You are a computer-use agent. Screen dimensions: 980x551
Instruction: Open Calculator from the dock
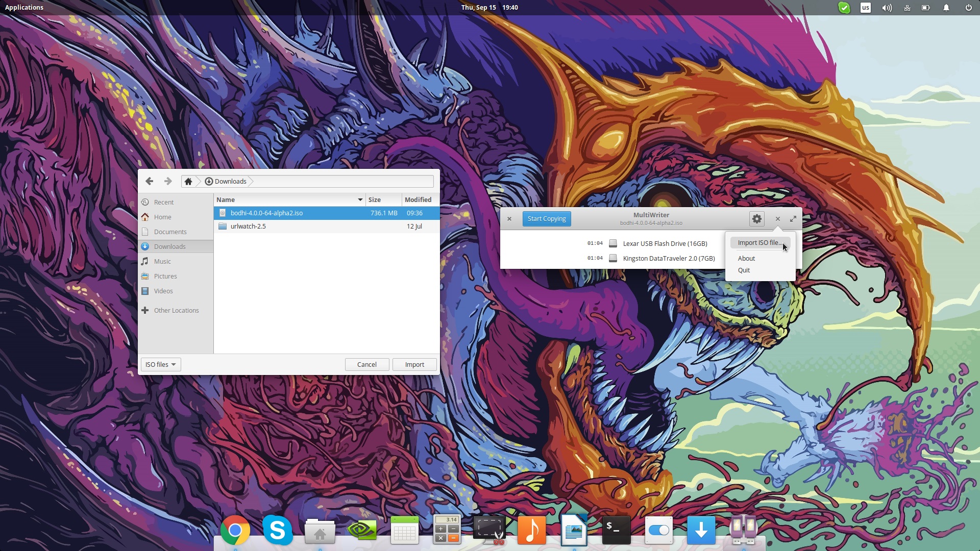pos(447,530)
